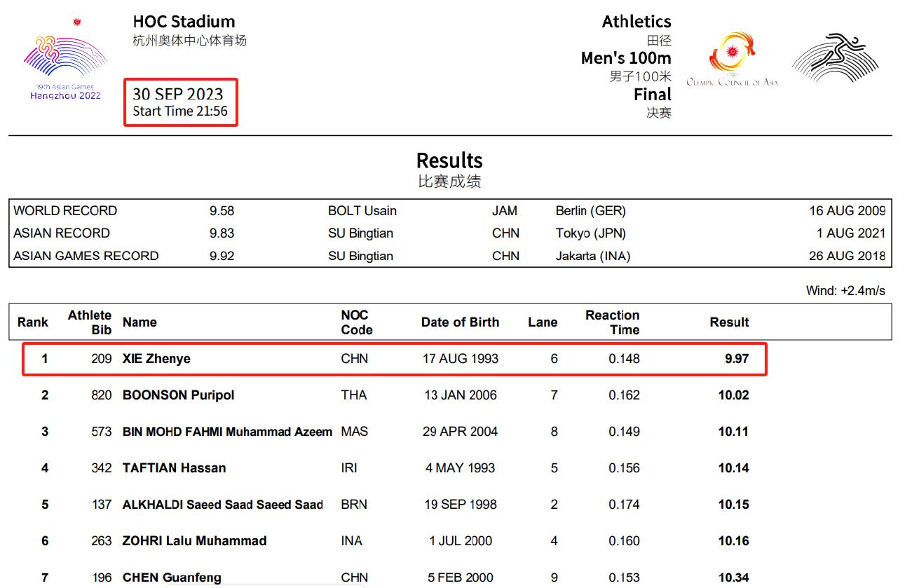The width and height of the screenshot is (905, 588).
Task: Click BOLT Usain in the records table
Action: tap(362, 211)
